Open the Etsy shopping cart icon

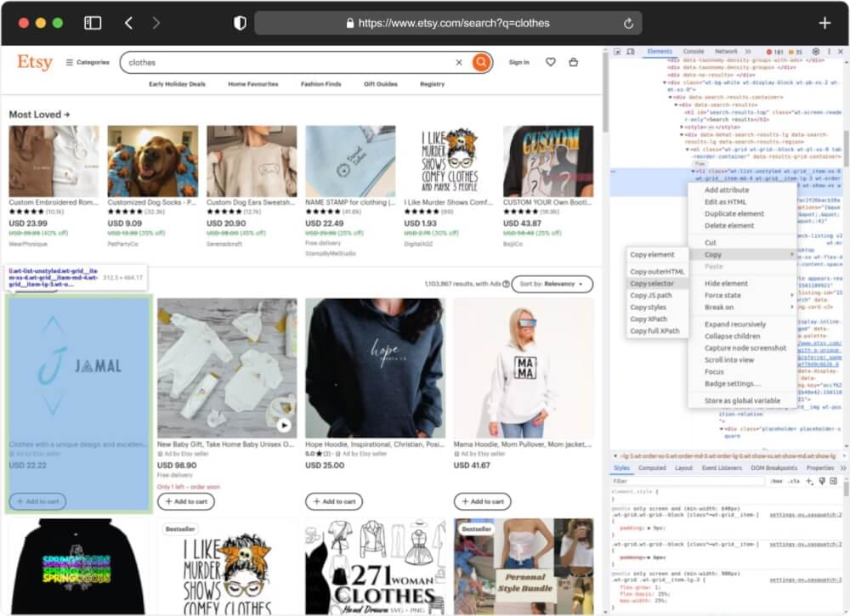tap(575, 62)
